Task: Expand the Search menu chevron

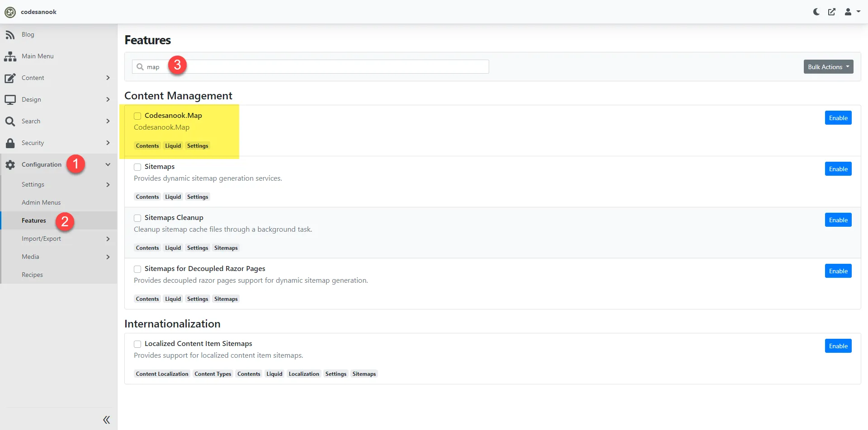Action: pos(108,122)
